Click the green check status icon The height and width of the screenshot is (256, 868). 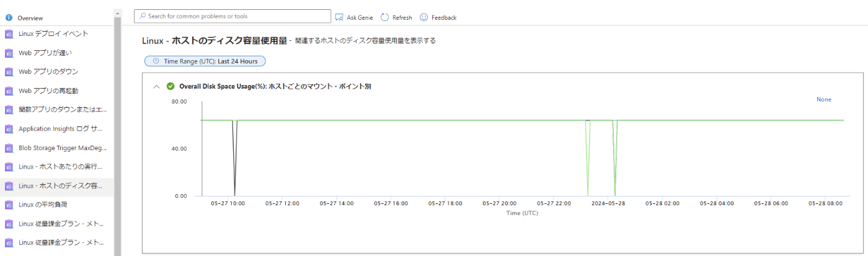(170, 86)
